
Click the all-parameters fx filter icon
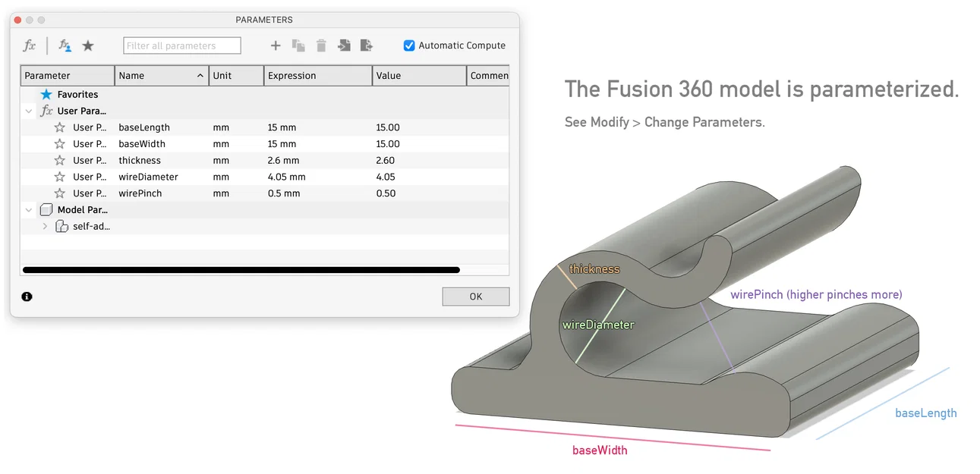[30, 46]
